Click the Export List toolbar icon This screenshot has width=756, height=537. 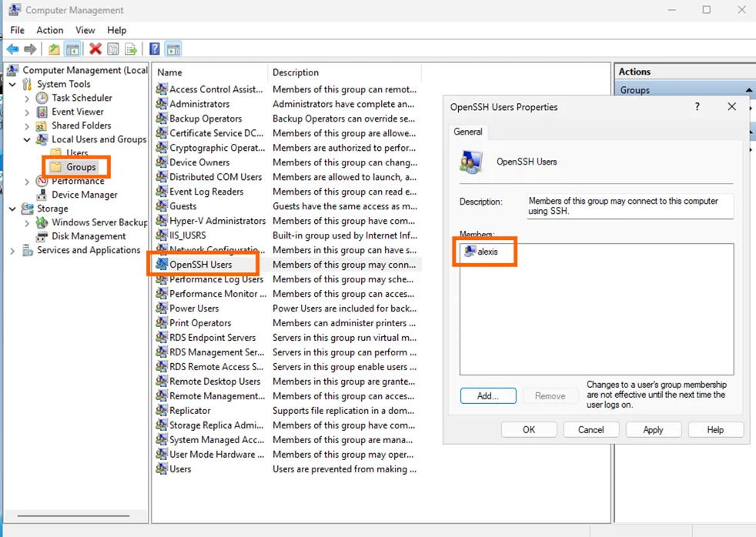(131, 49)
